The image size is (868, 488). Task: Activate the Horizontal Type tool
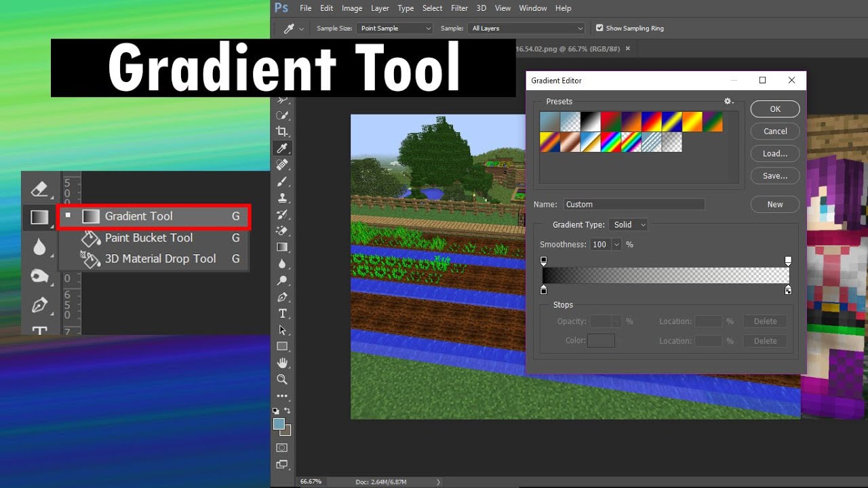pos(282,313)
